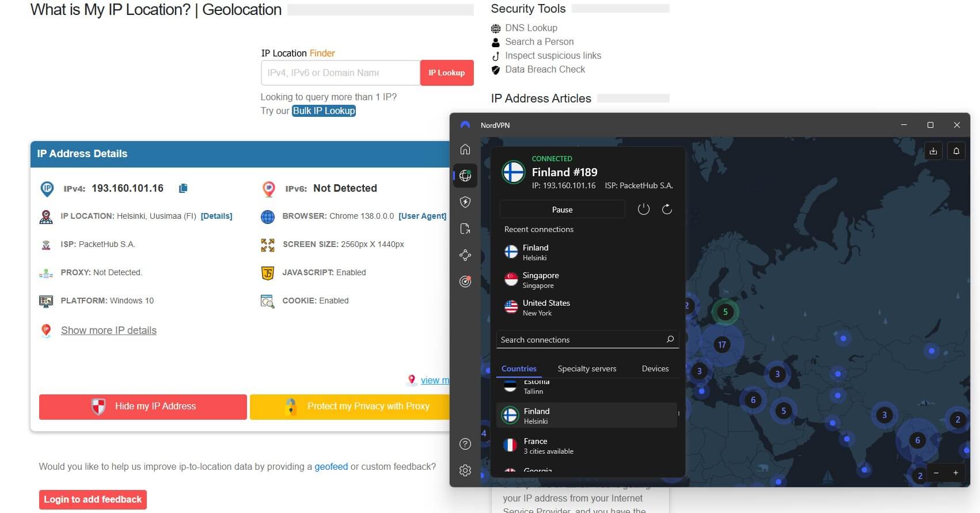Screen dimensions: 980x513
Task: Maximize the NordVPN window
Action: pyautogui.click(x=930, y=125)
